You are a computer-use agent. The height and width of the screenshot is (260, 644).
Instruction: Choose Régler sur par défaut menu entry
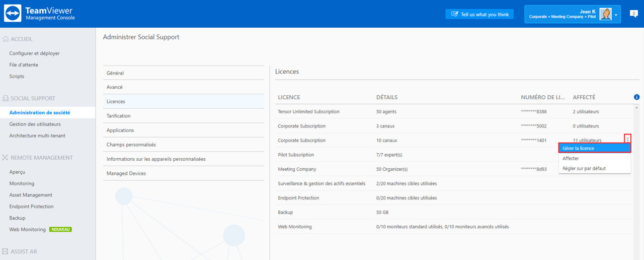595,168
